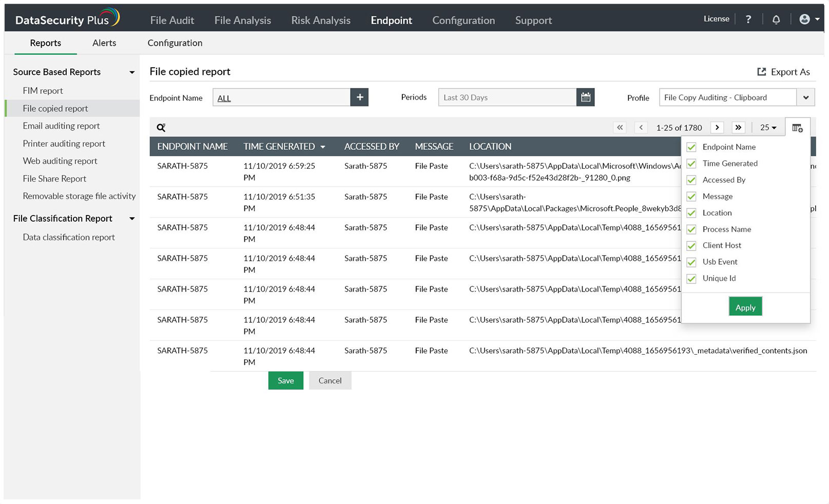Open the License link

[717, 18]
